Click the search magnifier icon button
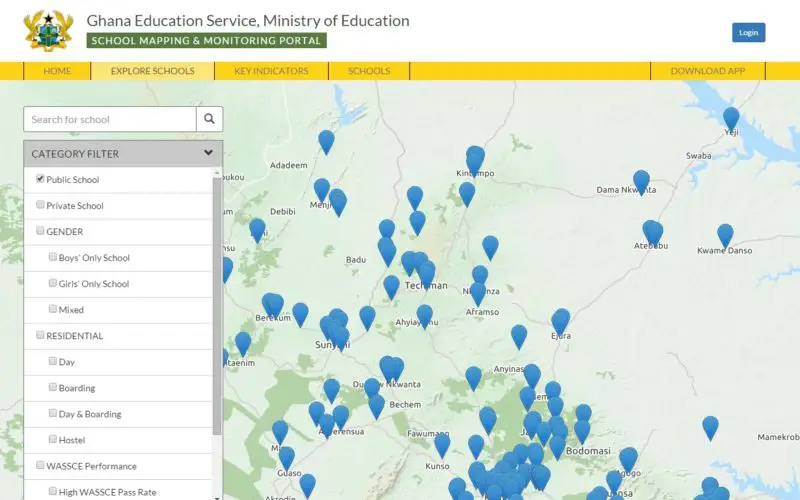Screen dimensions: 800x500 209,119
